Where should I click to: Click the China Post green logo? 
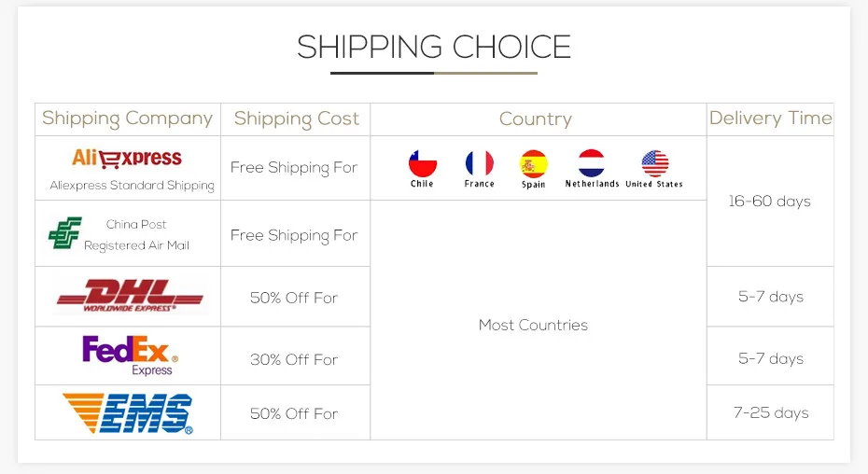(64, 233)
